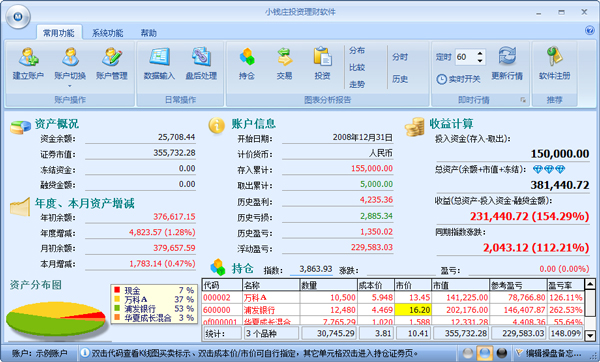Click the 262.53% profit rate cell

tap(566, 310)
